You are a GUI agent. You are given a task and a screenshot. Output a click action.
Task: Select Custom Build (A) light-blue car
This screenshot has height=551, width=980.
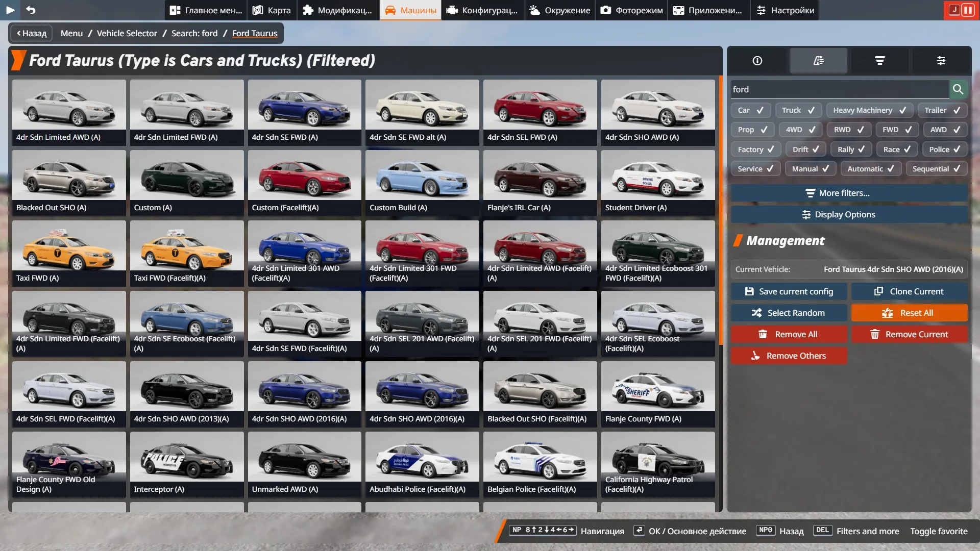click(x=422, y=183)
